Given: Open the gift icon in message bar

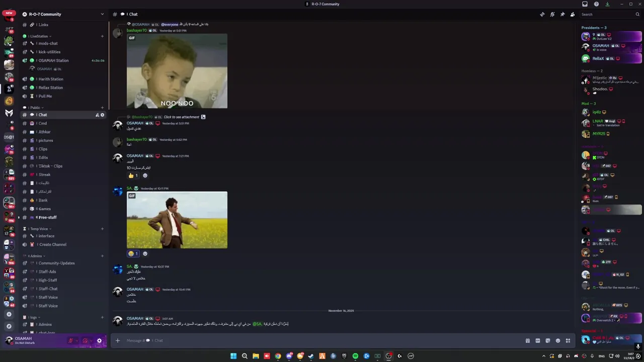Looking at the screenshot, I should [x=527, y=340].
